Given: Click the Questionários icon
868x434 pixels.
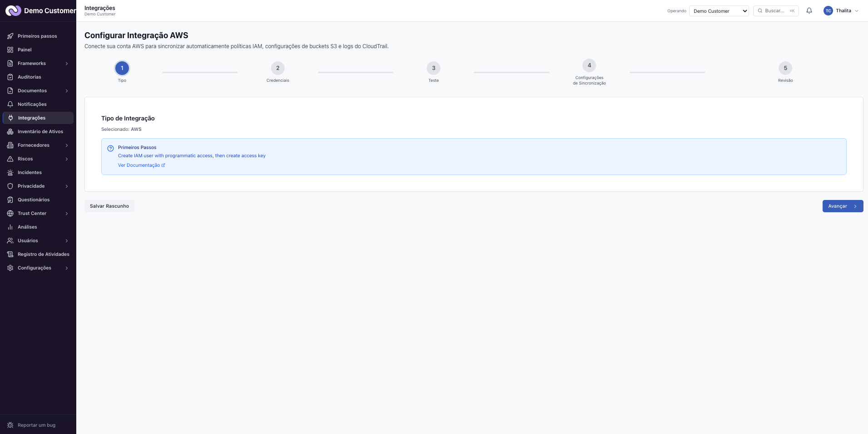Looking at the screenshot, I should click(10, 200).
